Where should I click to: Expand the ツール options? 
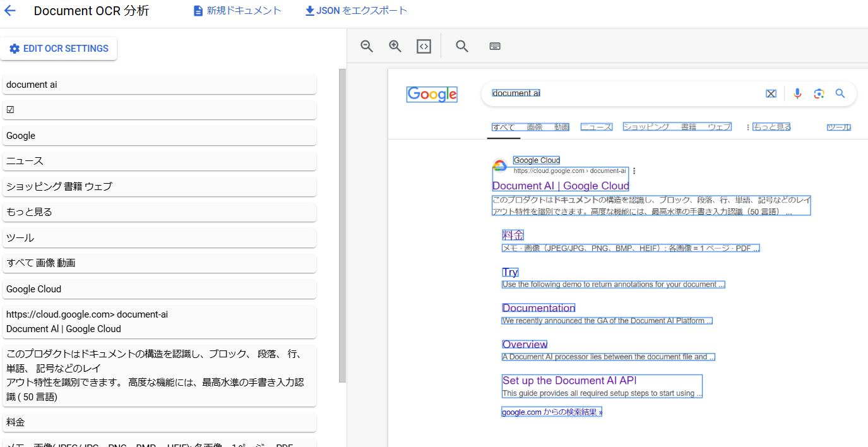click(838, 126)
